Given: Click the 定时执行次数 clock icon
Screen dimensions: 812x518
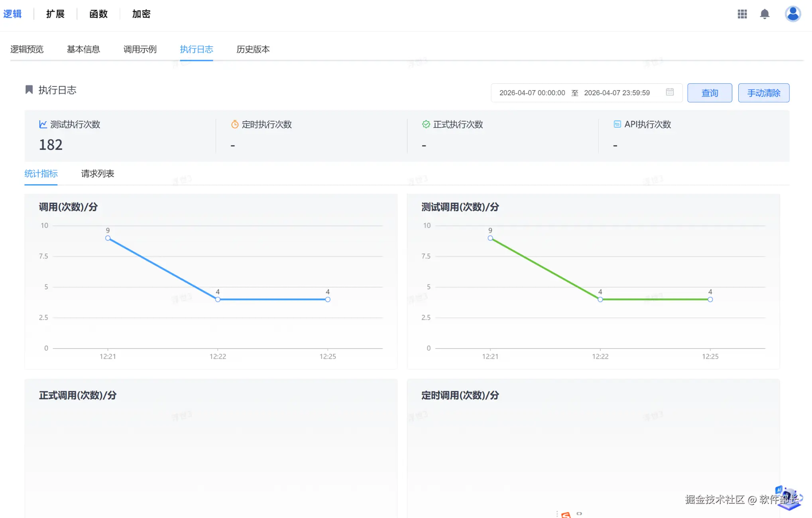Looking at the screenshot, I should [x=235, y=124].
